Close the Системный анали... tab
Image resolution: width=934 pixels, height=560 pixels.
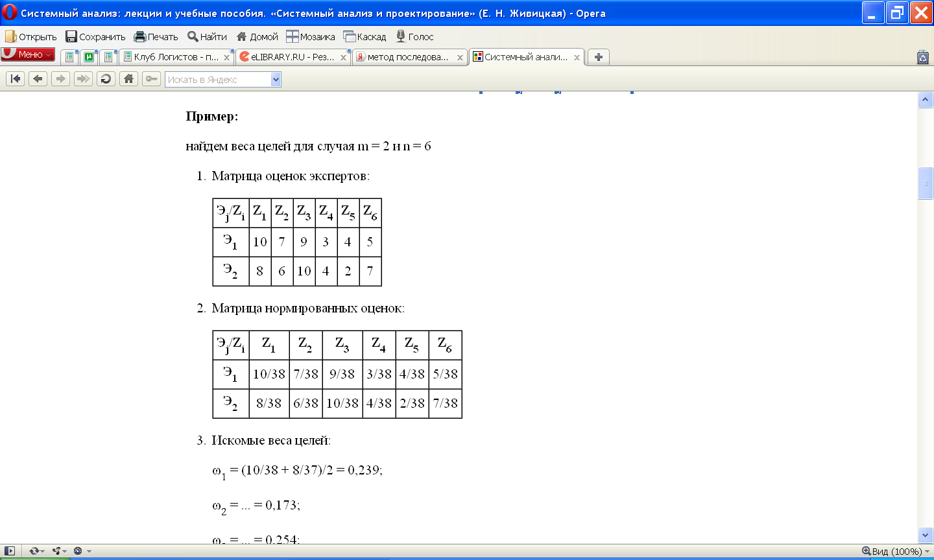(x=577, y=58)
